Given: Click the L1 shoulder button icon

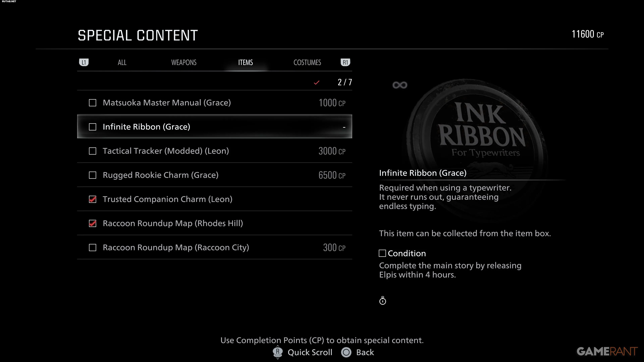Looking at the screenshot, I should pyautogui.click(x=84, y=62).
